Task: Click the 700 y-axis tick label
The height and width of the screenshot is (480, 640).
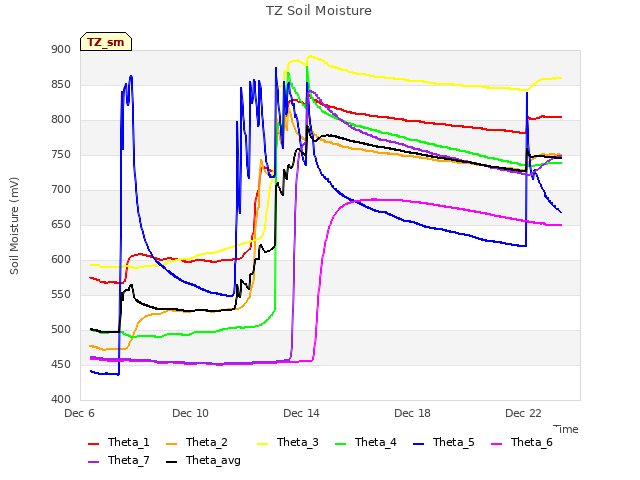Action: point(61,190)
